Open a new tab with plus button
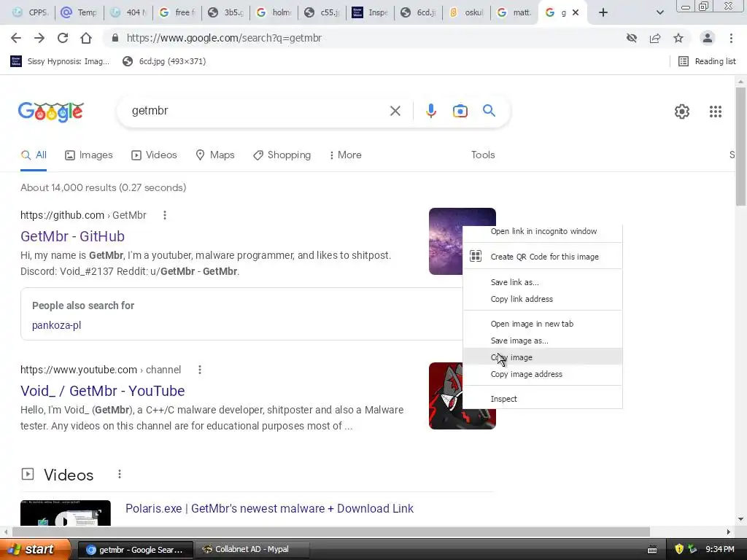The width and height of the screenshot is (747, 560). 603,12
